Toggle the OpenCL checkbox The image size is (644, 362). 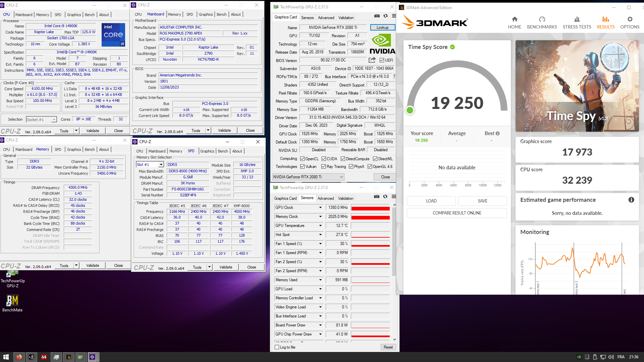tap(303, 159)
